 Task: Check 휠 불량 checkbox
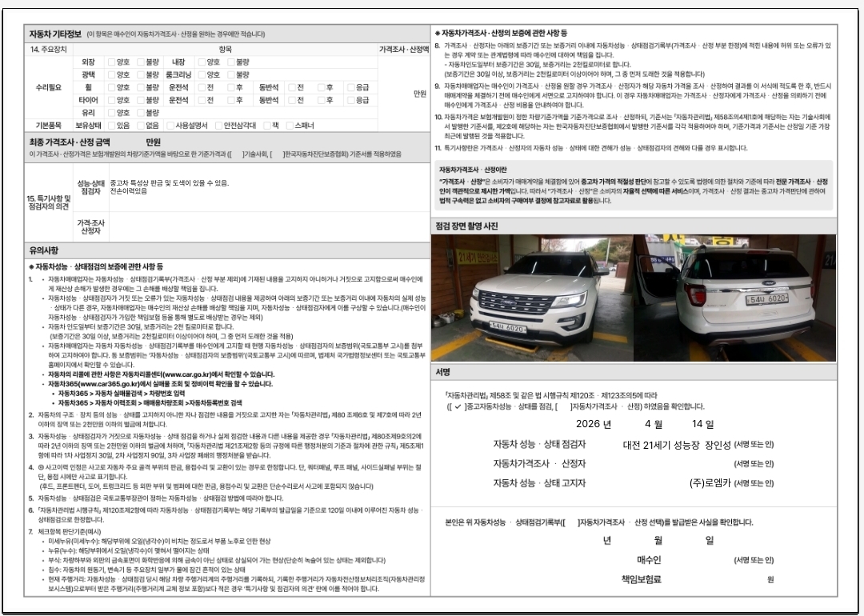[x=141, y=88]
